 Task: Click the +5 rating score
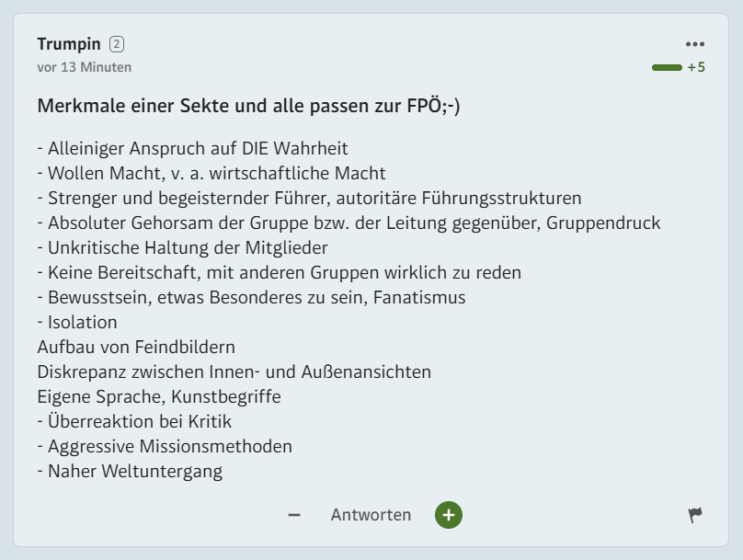tap(696, 67)
